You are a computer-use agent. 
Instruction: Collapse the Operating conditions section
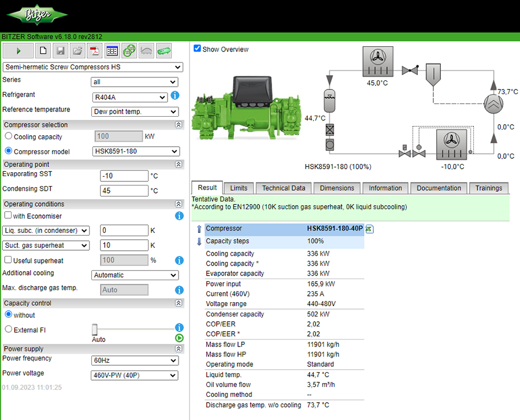coord(179,204)
